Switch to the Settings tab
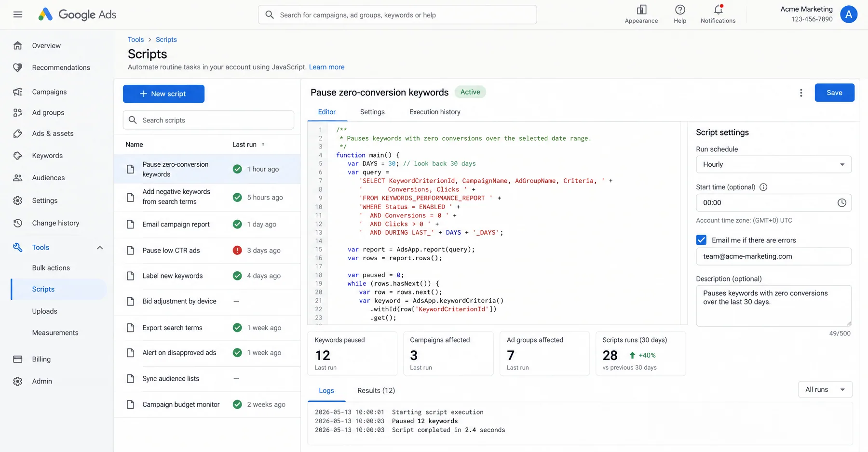Viewport: 868px width, 452px height. click(372, 112)
